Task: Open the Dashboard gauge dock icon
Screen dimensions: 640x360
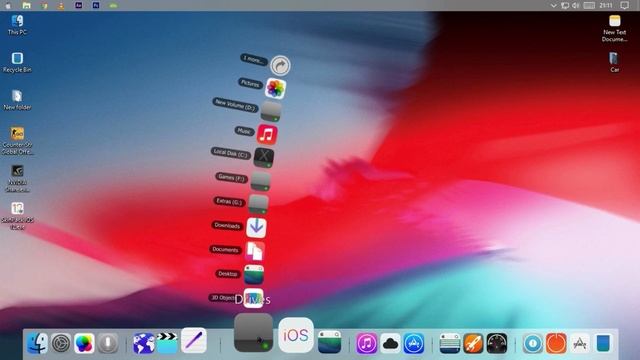Action: [x=497, y=343]
